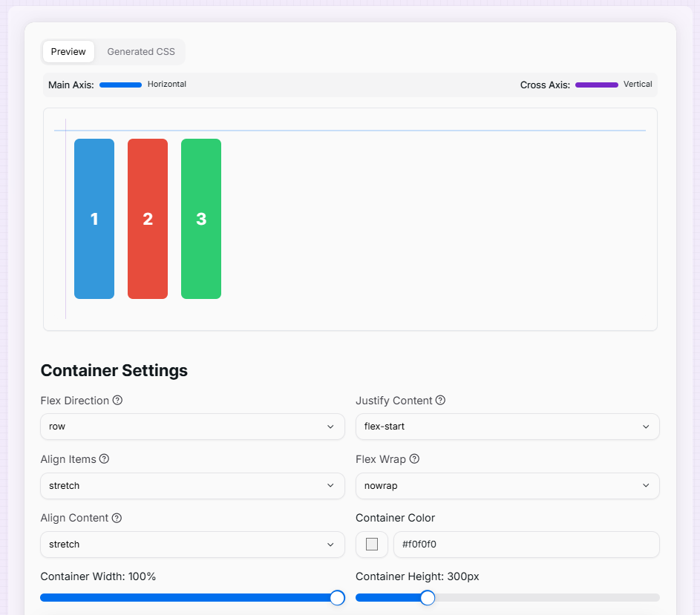700x615 pixels.
Task: Click the help icon next to Flex Direction
Action: [117, 401]
